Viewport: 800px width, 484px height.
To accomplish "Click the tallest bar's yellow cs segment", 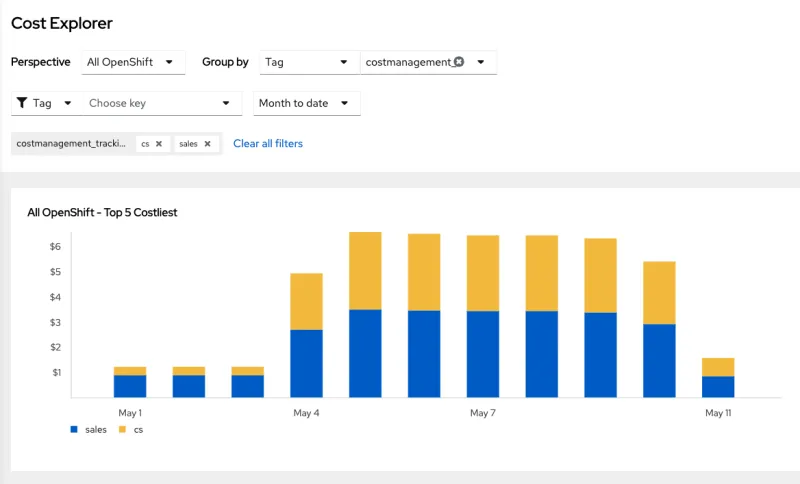I will pos(365,270).
